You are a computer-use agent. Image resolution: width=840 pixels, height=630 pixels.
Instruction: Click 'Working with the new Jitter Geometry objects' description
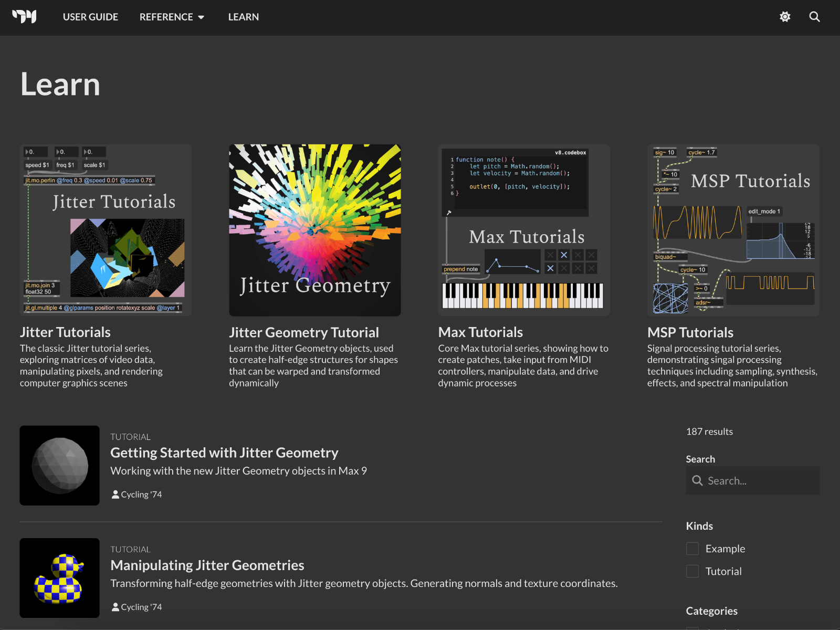tap(238, 471)
